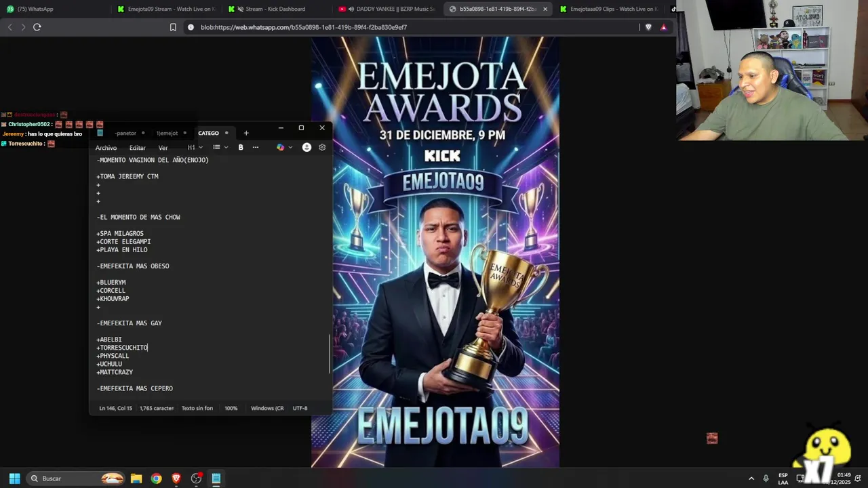This screenshot has width=868, height=488.
Task: Close the b55a0898 blob browser tab
Action: pos(545,9)
